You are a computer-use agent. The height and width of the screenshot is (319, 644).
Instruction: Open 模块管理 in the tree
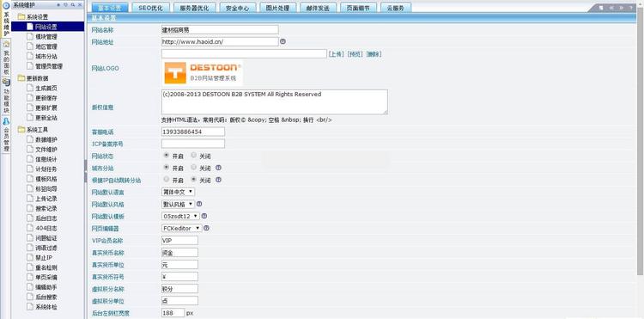[46, 37]
